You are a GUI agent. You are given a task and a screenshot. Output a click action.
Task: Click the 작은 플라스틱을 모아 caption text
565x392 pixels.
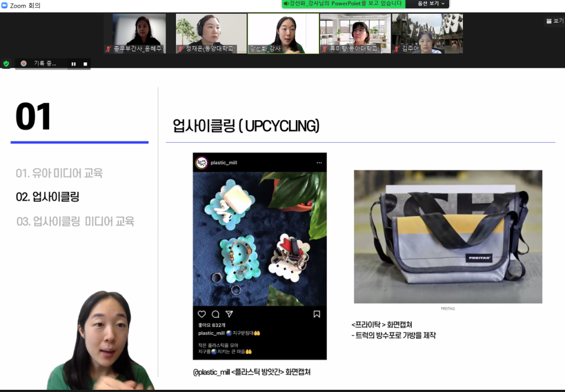coord(218,345)
